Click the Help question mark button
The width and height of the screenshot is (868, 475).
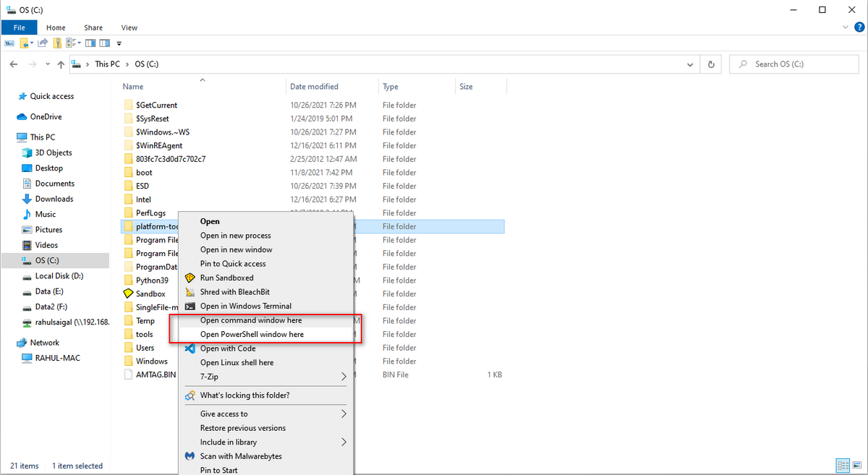pos(859,27)
